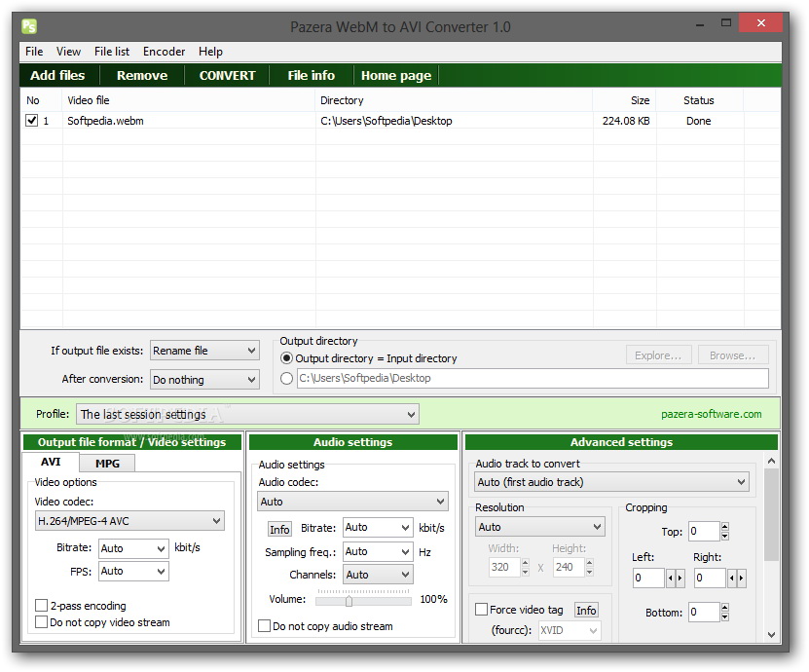Image resolution: width=809 pixels, height=672 pixels.
Task: Open the Audio track to convert dropdown
Action: pyautogui.click(x=611, y=481)
